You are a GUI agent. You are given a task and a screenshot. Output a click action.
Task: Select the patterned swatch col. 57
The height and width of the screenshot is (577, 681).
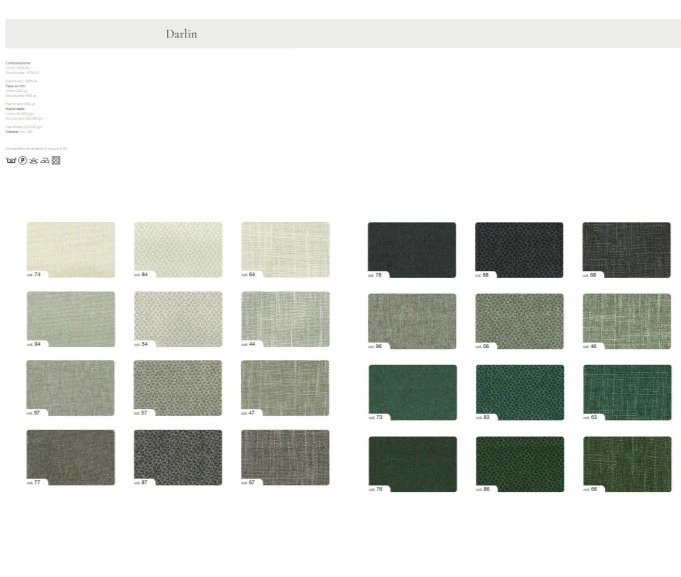(x=178, y=386)
